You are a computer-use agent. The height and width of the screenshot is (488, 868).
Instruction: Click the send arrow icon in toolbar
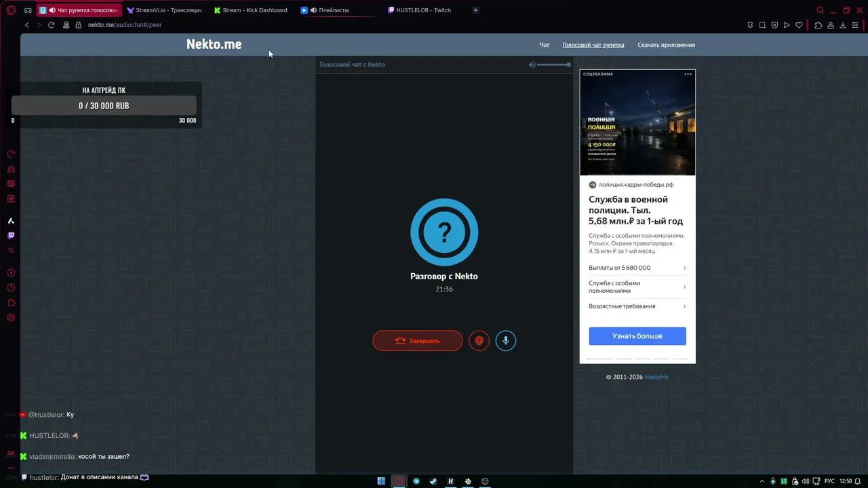pos(787,25)
